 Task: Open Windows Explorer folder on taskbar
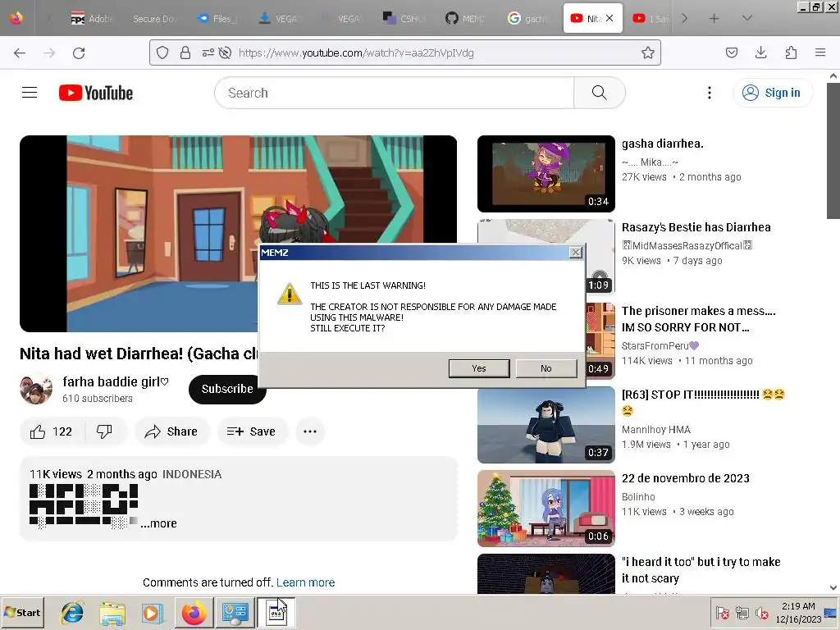coord(112,613)
